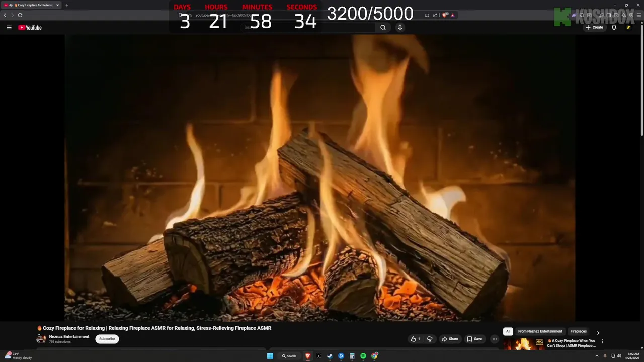Close the Cozy Fireplace tab
Viewport: 644px width, 362px height.
[57, 5]
